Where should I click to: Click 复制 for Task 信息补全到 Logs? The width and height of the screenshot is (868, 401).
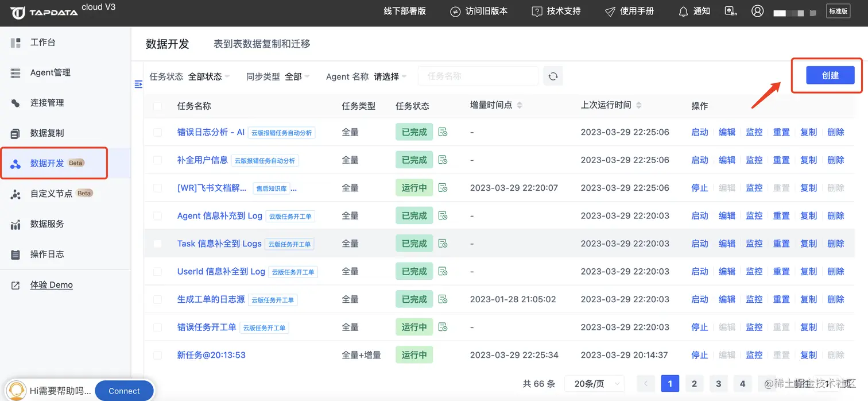coord(809,244)
